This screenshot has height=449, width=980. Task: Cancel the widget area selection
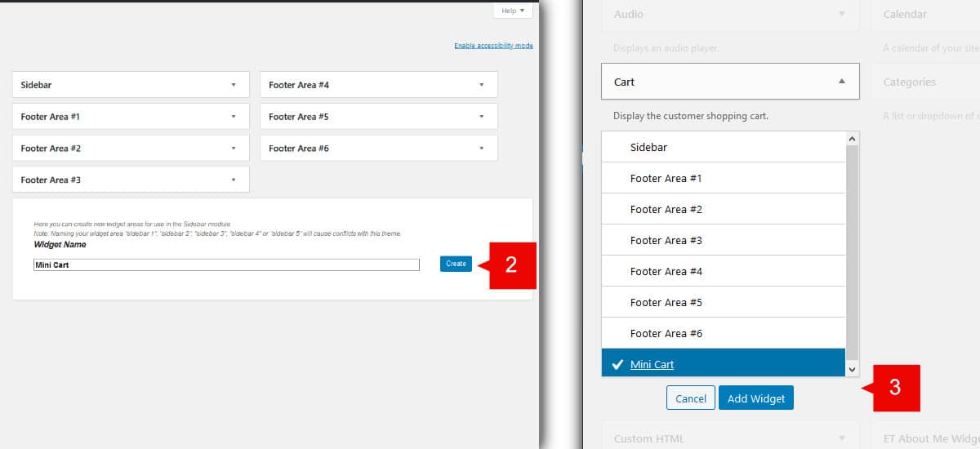(x=691, y=398)
